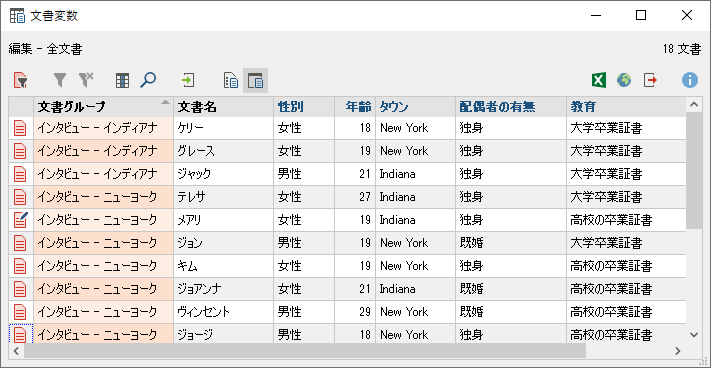Click the document icon in the ジャック row
The image size is (711, 368).
20,174
